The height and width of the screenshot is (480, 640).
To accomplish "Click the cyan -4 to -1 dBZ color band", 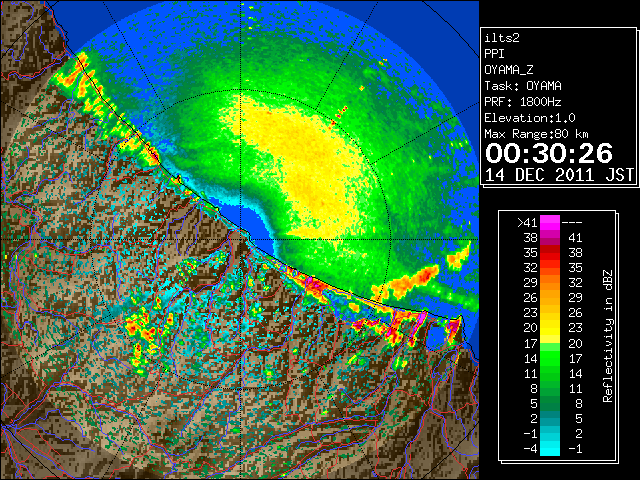I will [549, 448].
